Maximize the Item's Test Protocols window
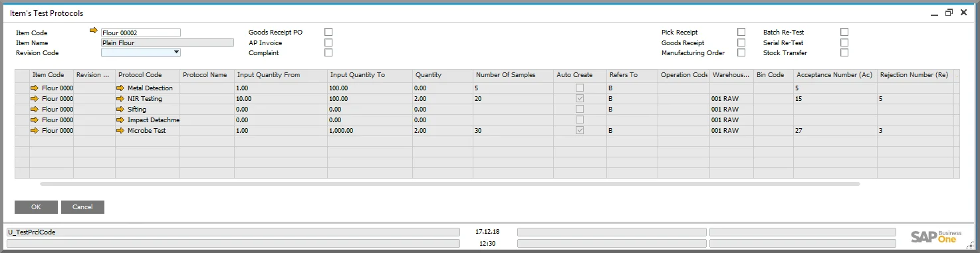 [949, 13]
